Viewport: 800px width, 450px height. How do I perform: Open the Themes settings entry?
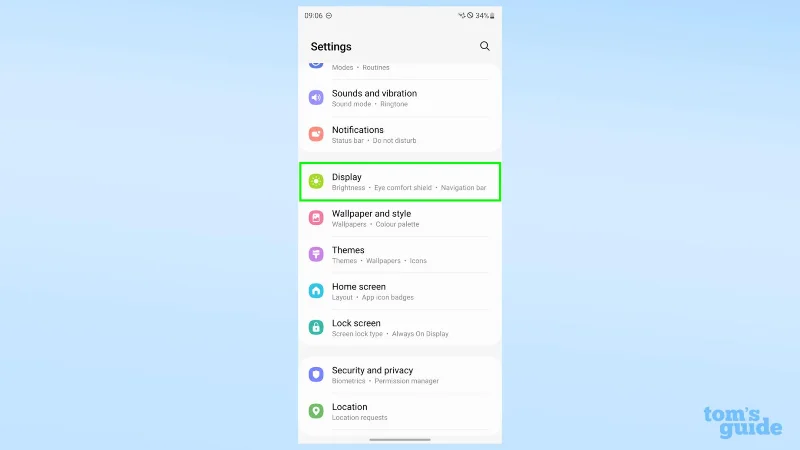(400, 255)
